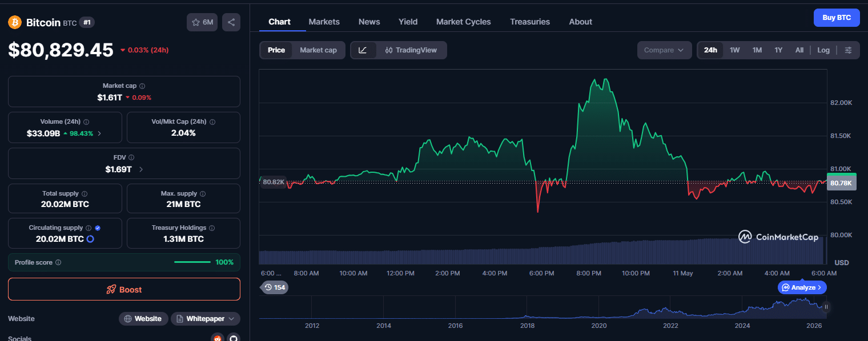Open the GitHub social icon
The image size is (868, 341).
pos(233,339)
